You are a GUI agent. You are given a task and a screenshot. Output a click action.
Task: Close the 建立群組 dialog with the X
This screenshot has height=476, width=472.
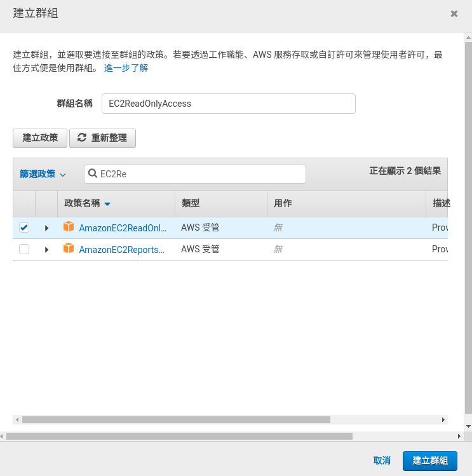click(454, 13)
